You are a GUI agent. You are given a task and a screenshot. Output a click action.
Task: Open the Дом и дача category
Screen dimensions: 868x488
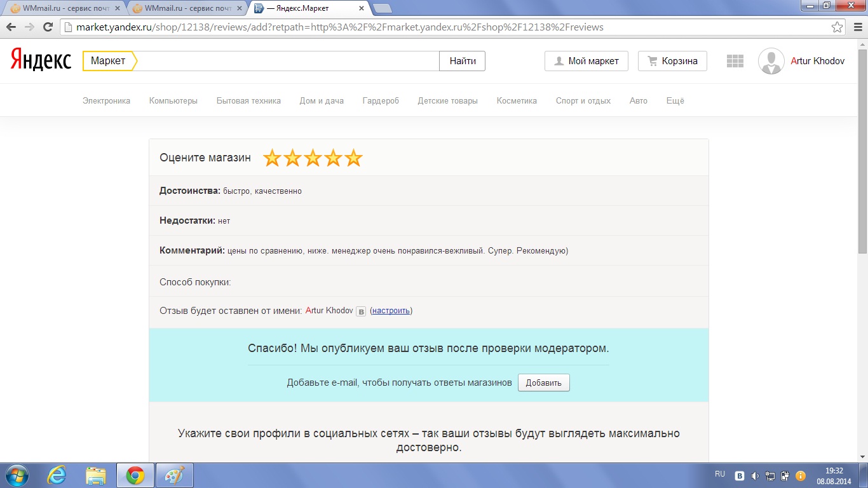coord(322,100)
